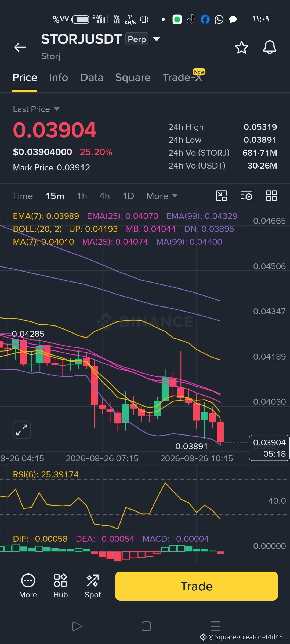
Task: Tap the MA(25) indicator value
Action: coord(132,242)
